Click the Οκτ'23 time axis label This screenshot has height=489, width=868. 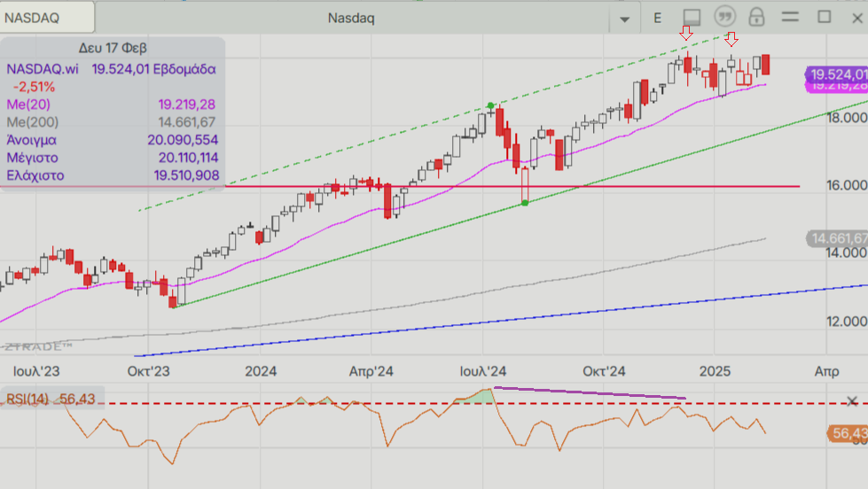pos(148,371)
